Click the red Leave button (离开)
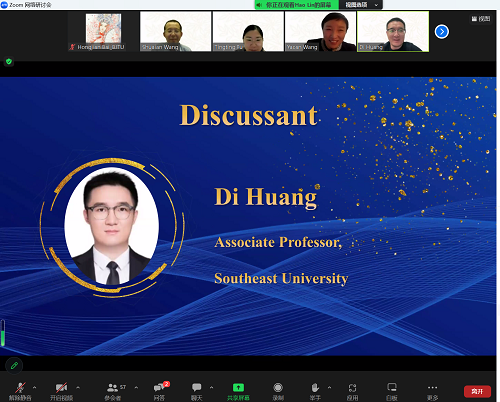Screen dimensions: 500x402 pyautogui.click(x=477, y=391)
